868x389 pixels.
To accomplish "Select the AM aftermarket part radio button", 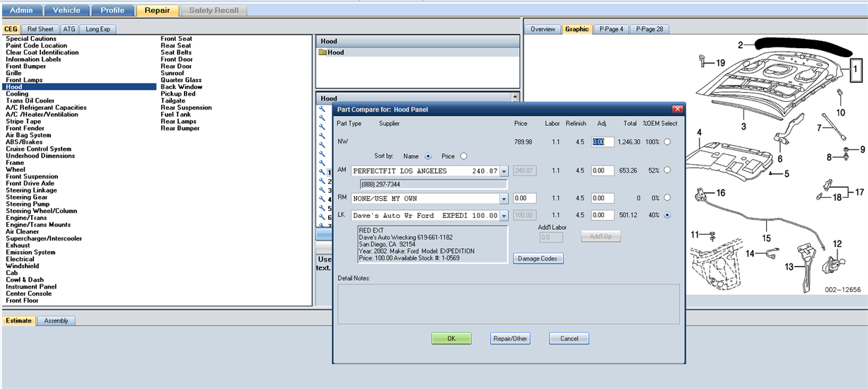I will coord(667,170).
